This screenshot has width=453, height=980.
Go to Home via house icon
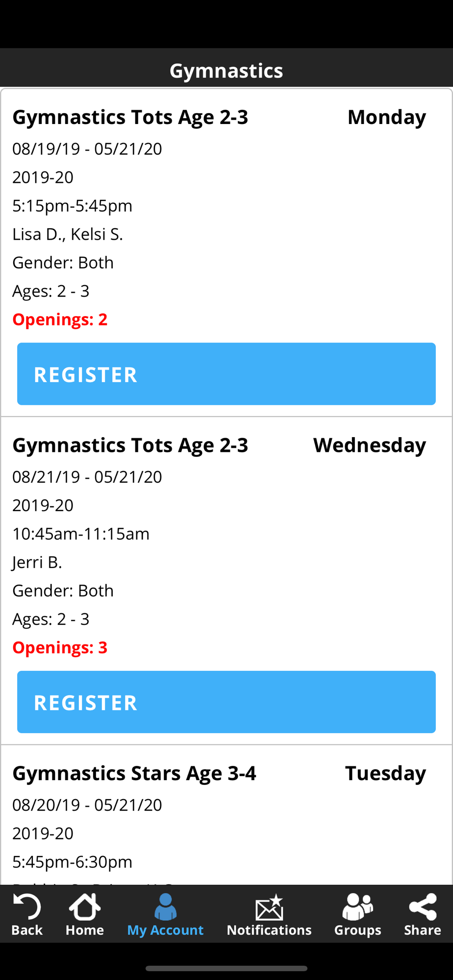coord(85,906)
